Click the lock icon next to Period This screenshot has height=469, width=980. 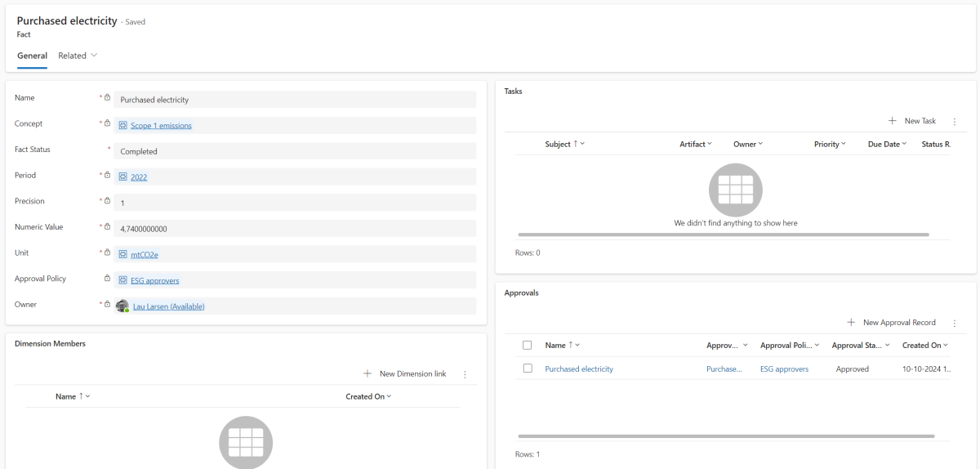(x=107, y=175)
